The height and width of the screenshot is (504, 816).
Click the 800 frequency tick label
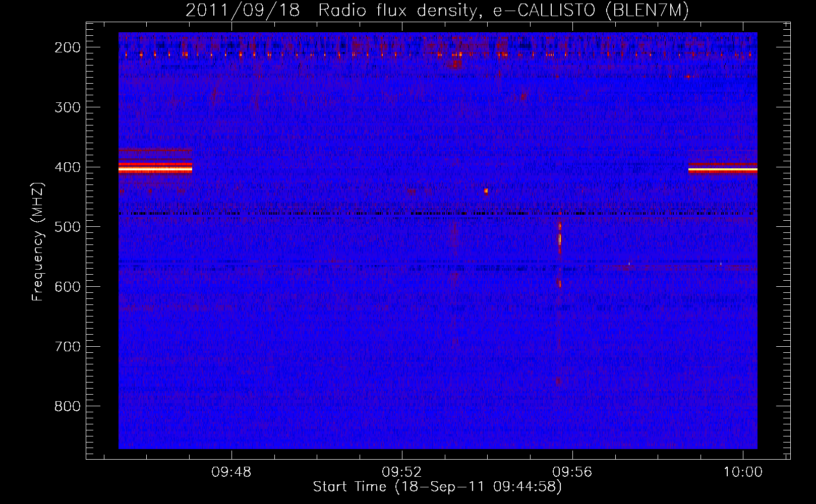pos(68,406)
